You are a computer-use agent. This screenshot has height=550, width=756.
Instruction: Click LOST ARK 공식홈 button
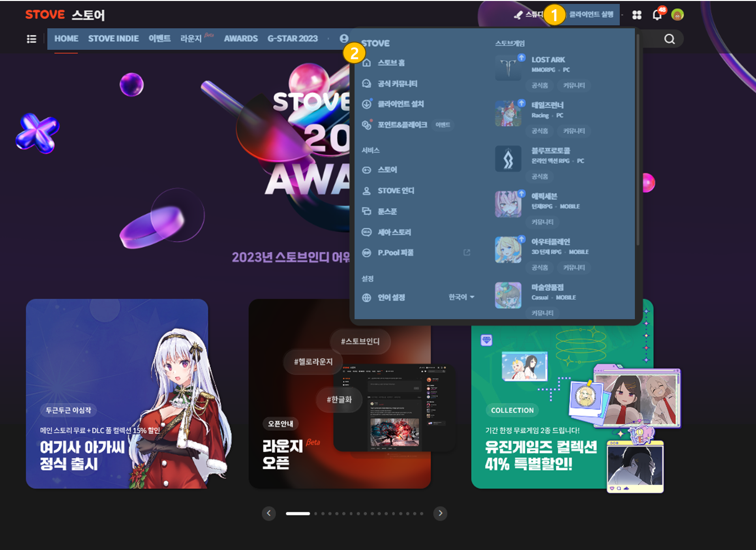tap(540, 85)
